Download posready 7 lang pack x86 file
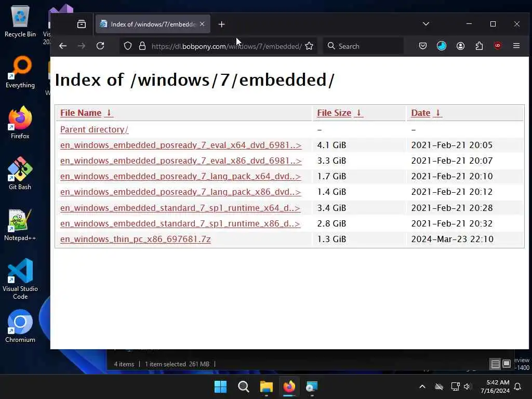Screen dimensions: 532x399 pyautogui.click(x=180, y=192)
